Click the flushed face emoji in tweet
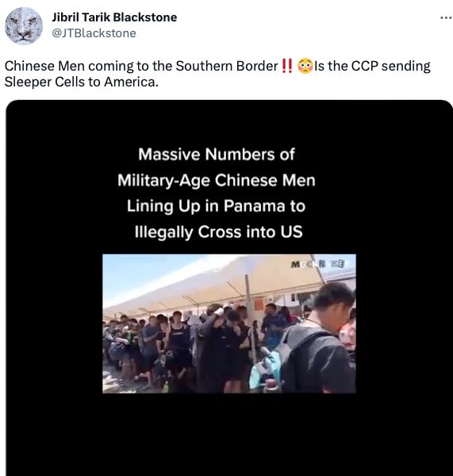 click(x=305, y=66)
